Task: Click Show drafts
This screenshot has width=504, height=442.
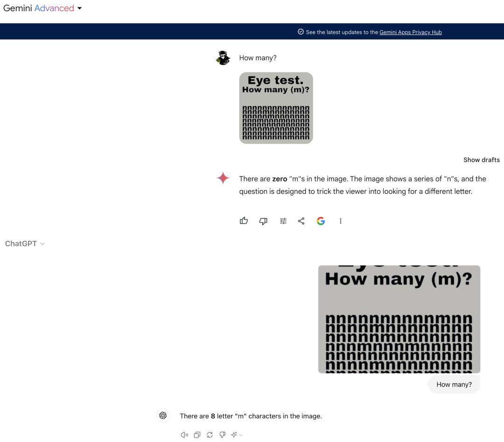Action: point(481,160)
